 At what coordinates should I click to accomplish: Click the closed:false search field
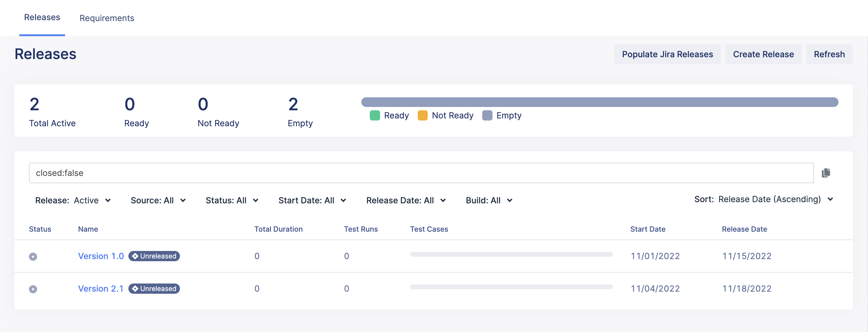pos(421,173)
